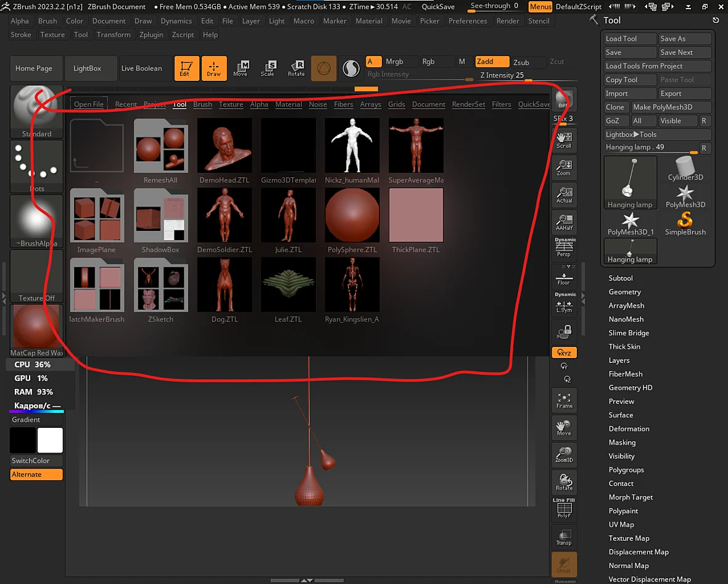Select the Rotate transform tool

pyautogui.click(x=296, y=69)
